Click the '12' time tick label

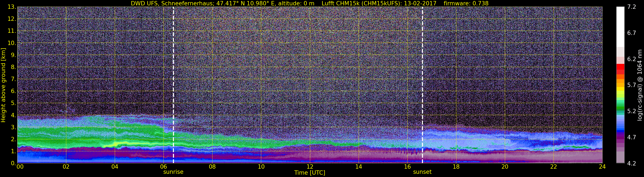point(310,167)
